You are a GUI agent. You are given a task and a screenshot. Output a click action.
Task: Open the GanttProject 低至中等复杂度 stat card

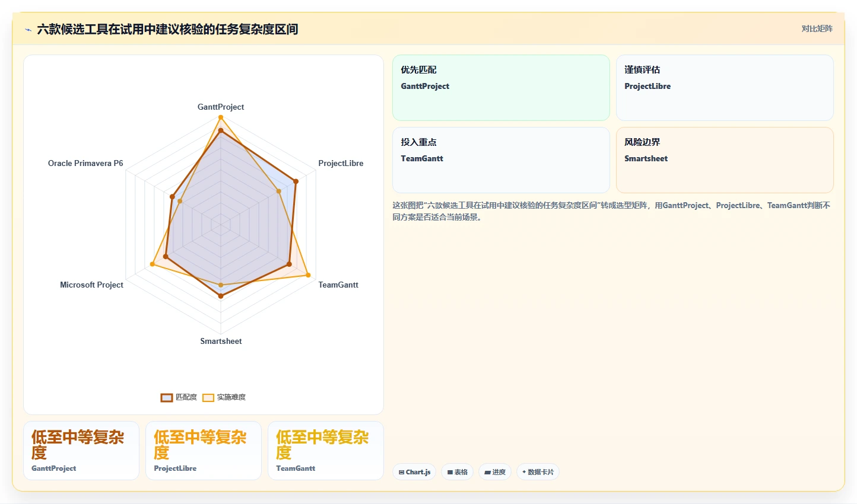[x=81, y=451]
